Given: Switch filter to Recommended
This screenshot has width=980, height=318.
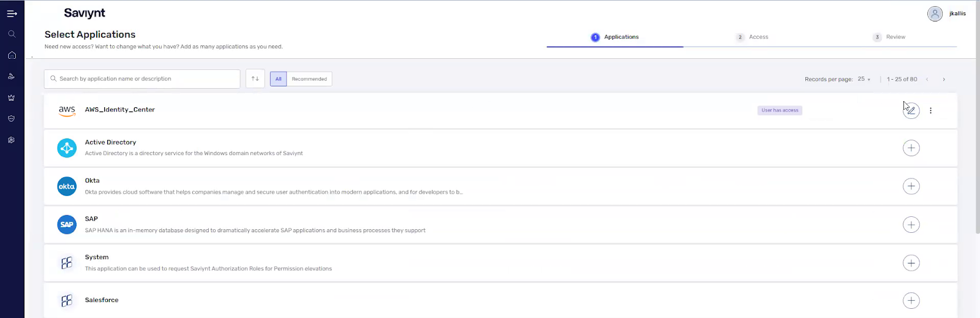Looking at the screenshot, I should pyautogui.click(x=309, y=79).
